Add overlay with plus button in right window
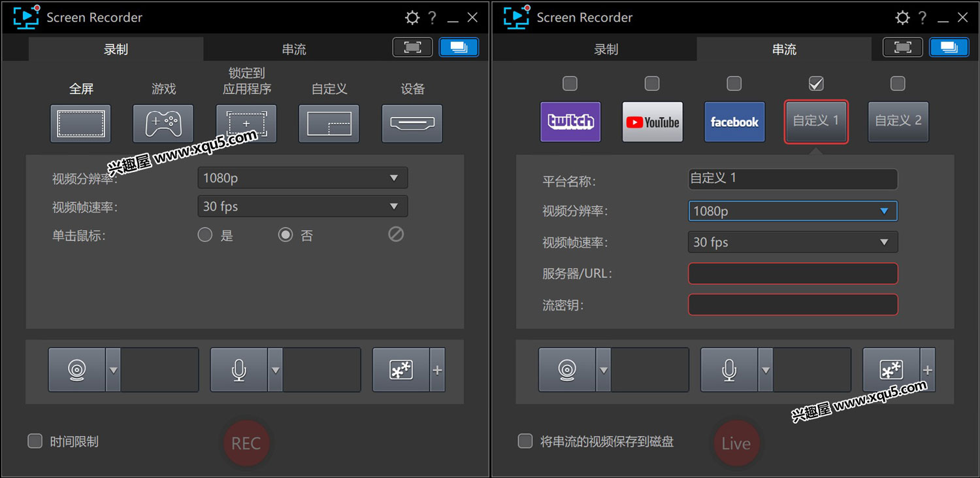 (x=928, y=370)
